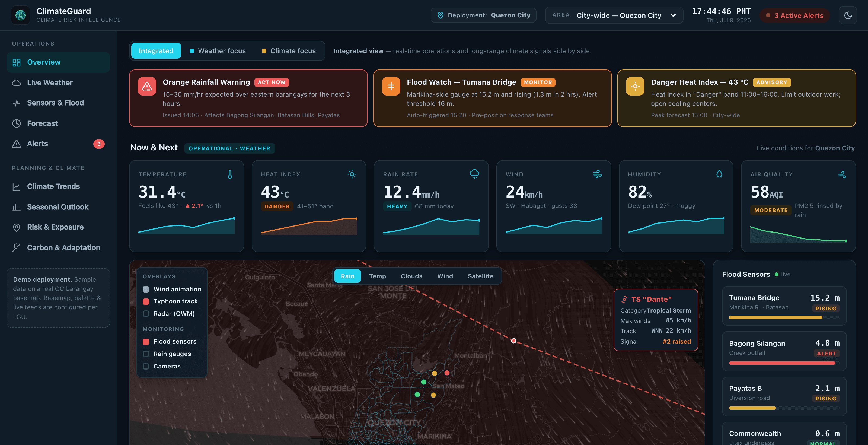Click Alerts triangle icon in sidebar
This screenshot has height=445, width=868.
(x=17, y=144)
